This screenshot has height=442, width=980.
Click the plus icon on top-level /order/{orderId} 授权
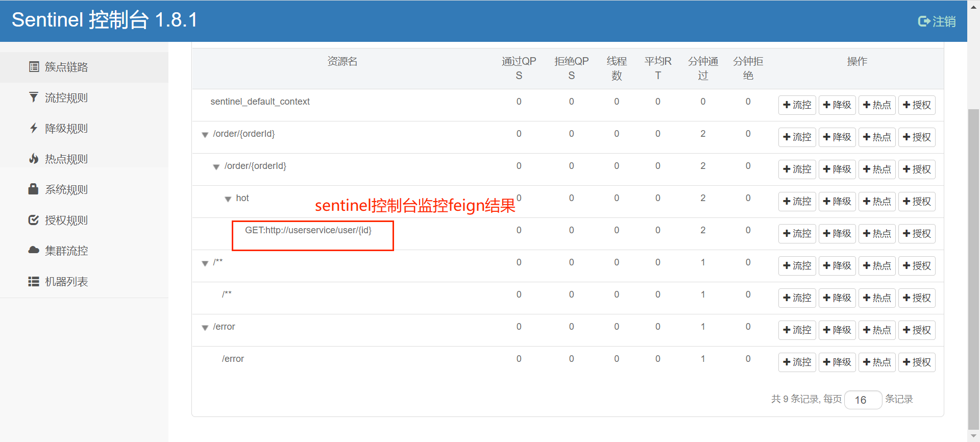(906, 137)
